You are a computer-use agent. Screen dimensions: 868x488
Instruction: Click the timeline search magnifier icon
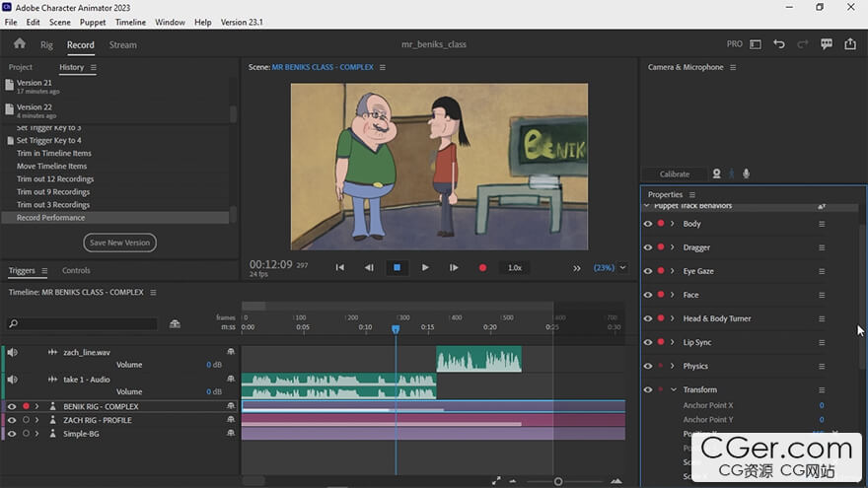pyautogui.click(x=13, y=323)
